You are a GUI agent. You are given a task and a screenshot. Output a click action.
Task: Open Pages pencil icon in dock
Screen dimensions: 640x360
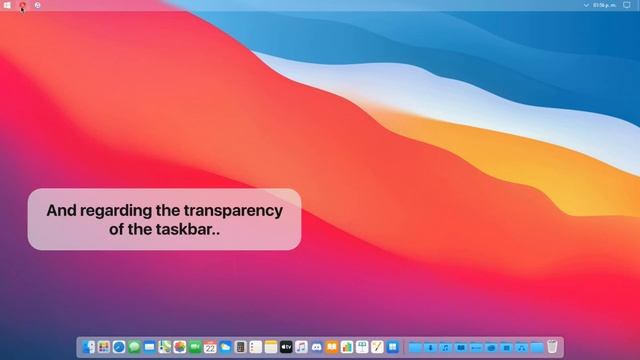pos(377,347)
